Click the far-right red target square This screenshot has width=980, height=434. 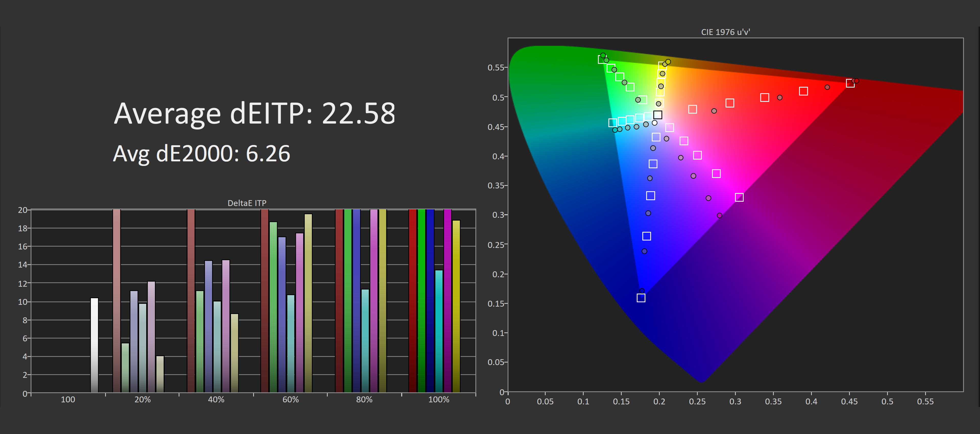pos(850,83)
